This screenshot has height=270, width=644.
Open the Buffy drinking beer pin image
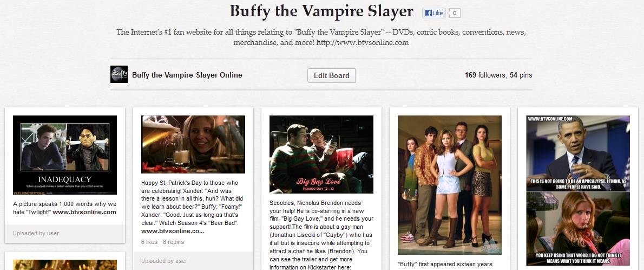click(x=193, y=144)
